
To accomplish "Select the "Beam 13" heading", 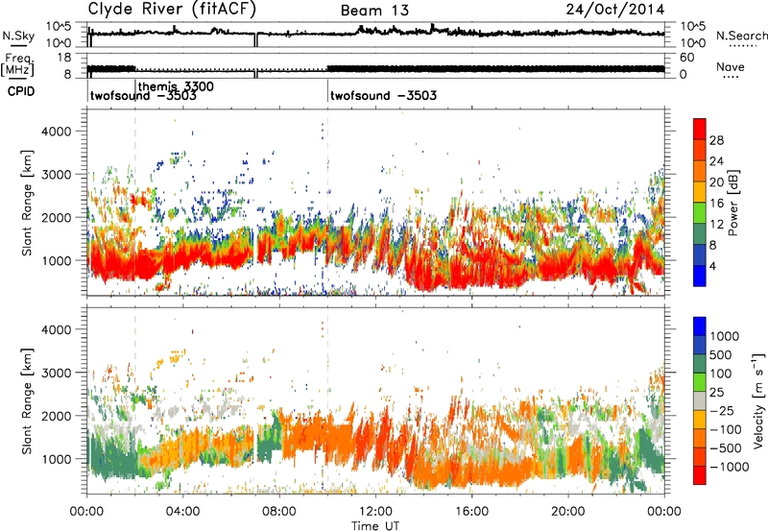I will (x=374, y=11).
